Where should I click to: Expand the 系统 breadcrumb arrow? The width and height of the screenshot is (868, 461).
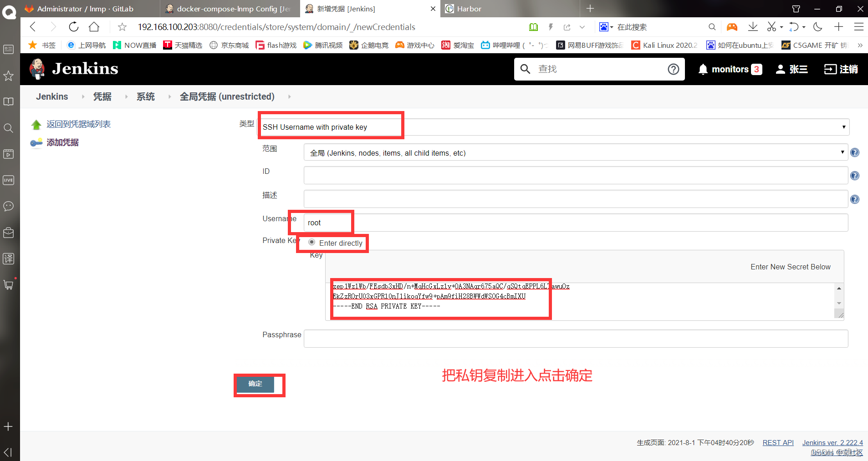tap(169, 96)
